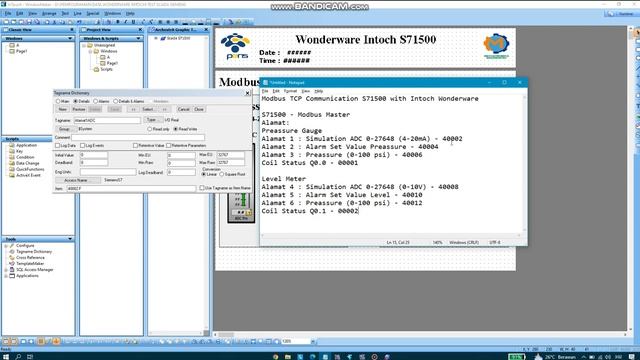Select TemplateMaker in the Tools tree
The width and height of the screenshot is (640, 360).
click(30, 264)
